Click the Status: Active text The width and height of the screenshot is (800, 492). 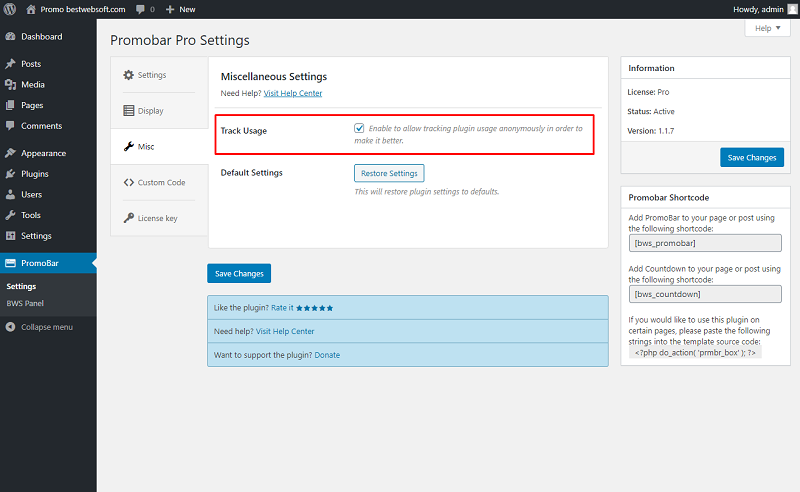[651, 111]
